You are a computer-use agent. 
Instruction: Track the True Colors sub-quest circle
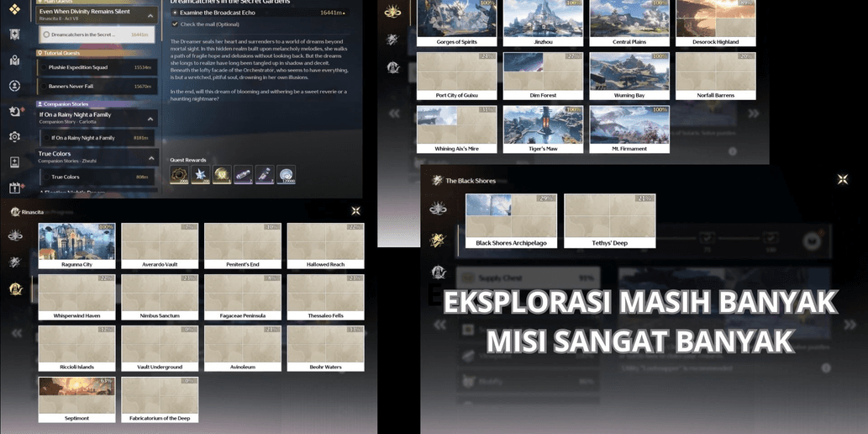[46, 177]
